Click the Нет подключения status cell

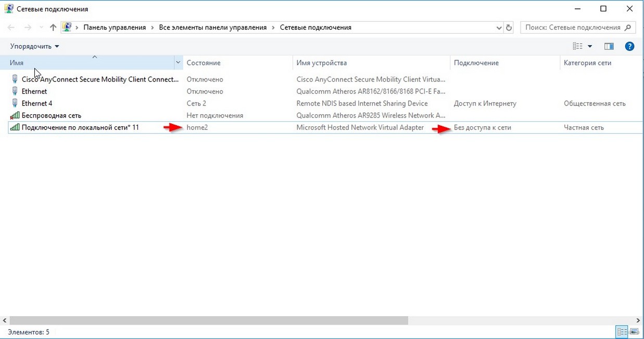click(x=215, y=115)
